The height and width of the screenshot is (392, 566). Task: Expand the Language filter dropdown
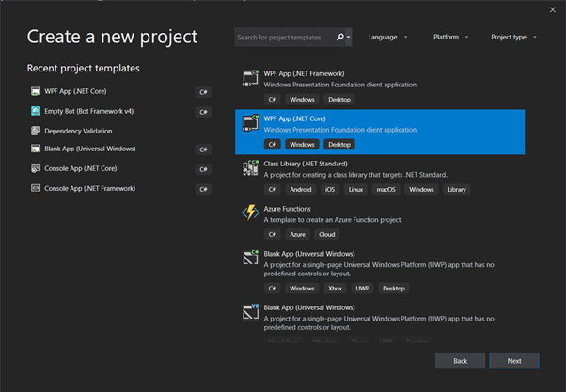tap(387, 38)
